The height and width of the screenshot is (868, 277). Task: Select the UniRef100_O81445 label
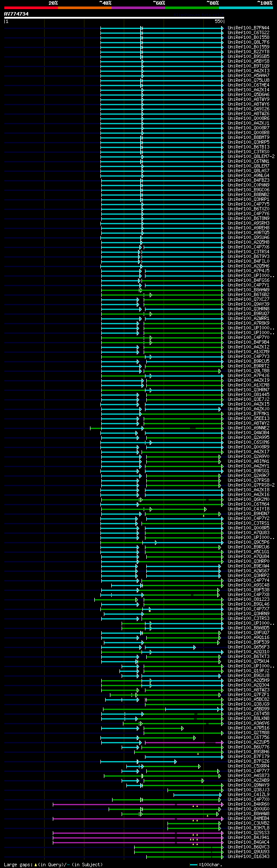(248, 395)
